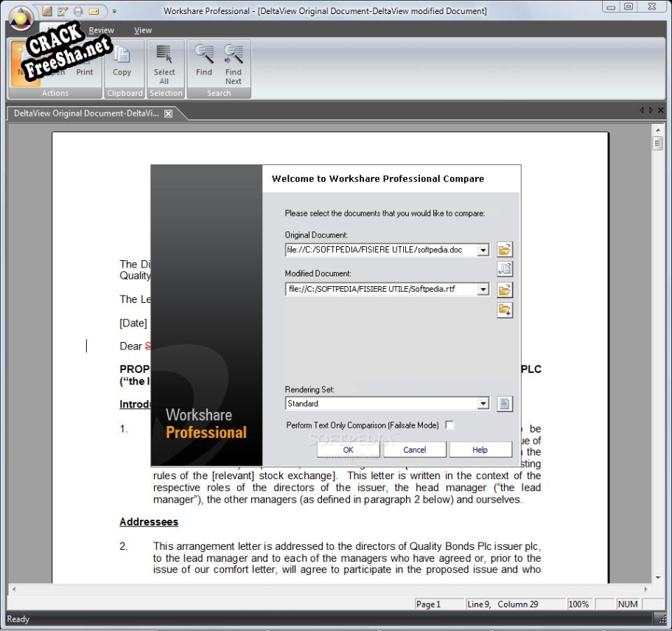Click Help button in the Compare dialog
Viewport: 672px width, 631px height.
(480, 450)
